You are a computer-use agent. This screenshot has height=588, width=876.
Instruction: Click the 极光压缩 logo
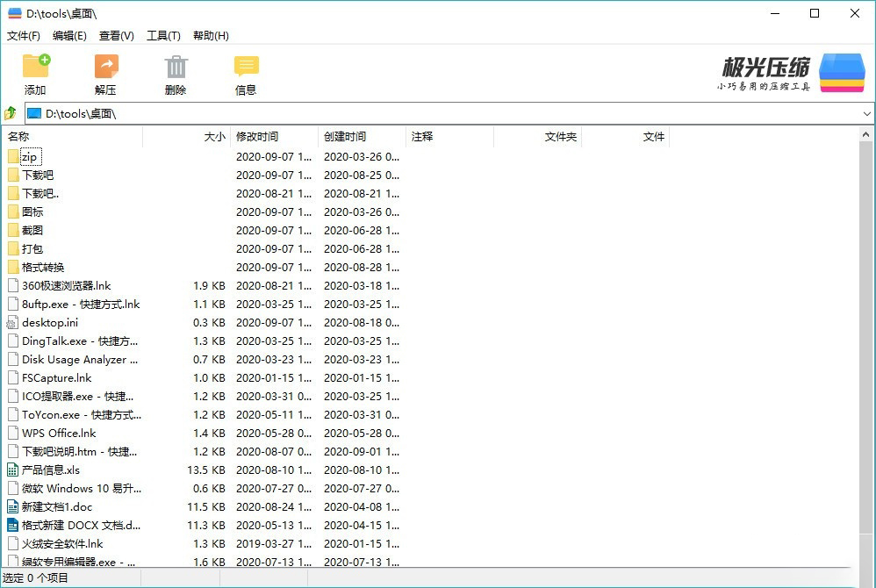click(x=791, y=73)
